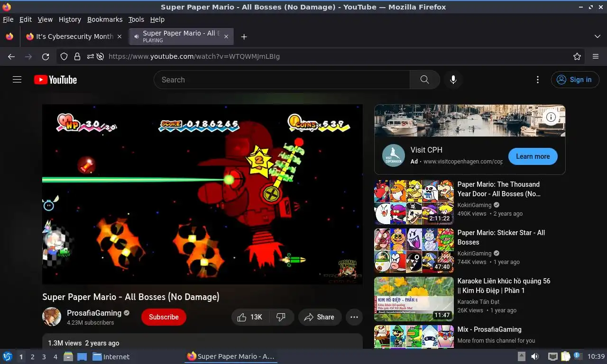Screen dimensions: 607x364
Task: Go to the YouTube home logo
Action: click(x=55, y=80)
